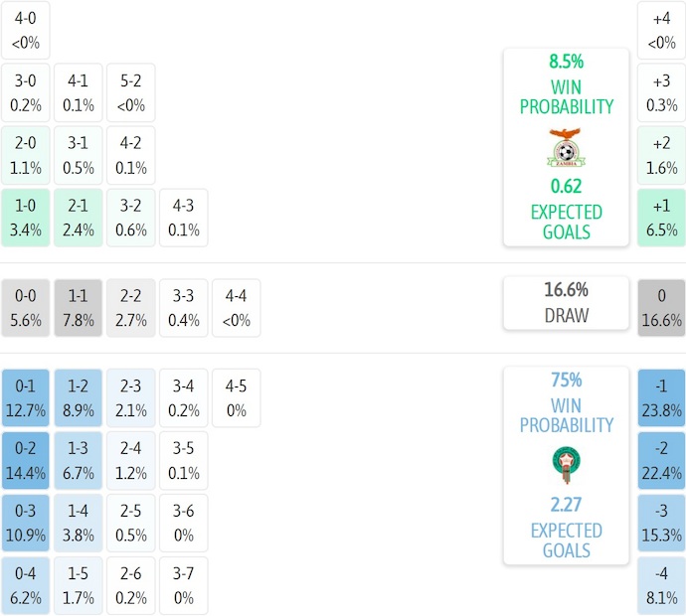Select the 0 margin draw cell at 16.6%
The image size is (686, 616).
[661, 308]
